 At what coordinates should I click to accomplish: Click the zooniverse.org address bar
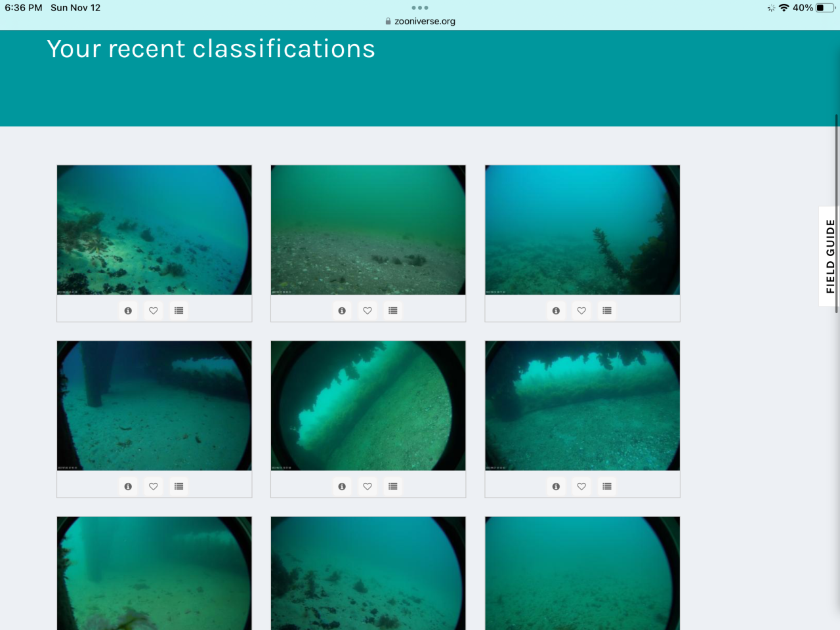pyautogui.click(x=420, y=21)
